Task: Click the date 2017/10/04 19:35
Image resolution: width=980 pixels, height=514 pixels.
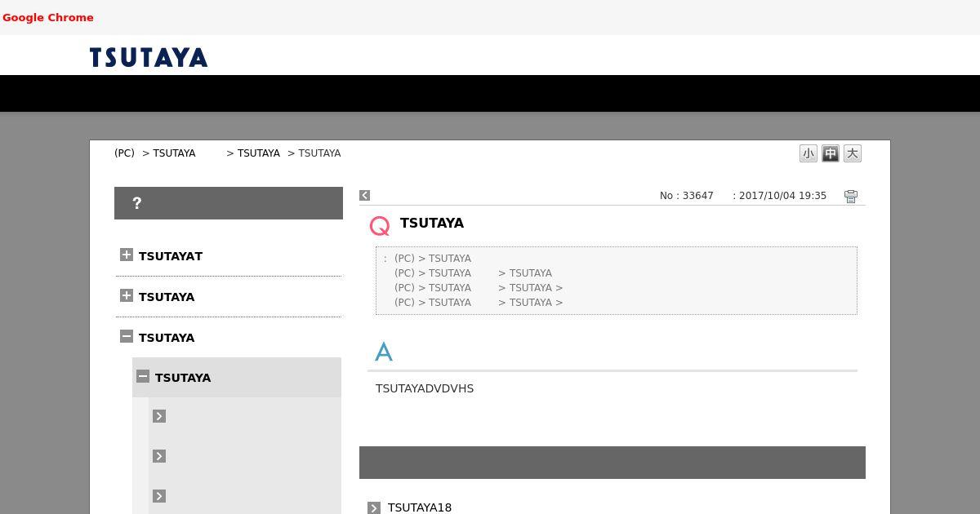Action: [x=782, y=196]
